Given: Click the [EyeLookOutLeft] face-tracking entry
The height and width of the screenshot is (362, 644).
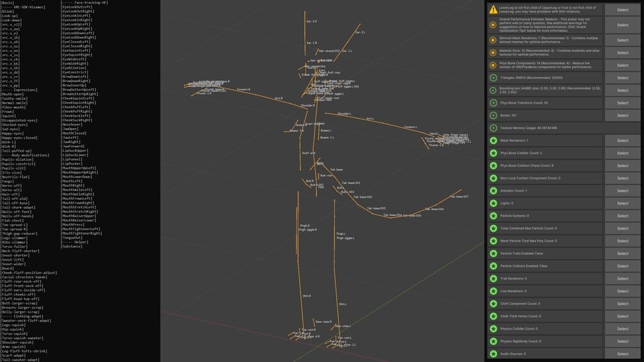Looking at the screenshot, I should click(77, 7).
